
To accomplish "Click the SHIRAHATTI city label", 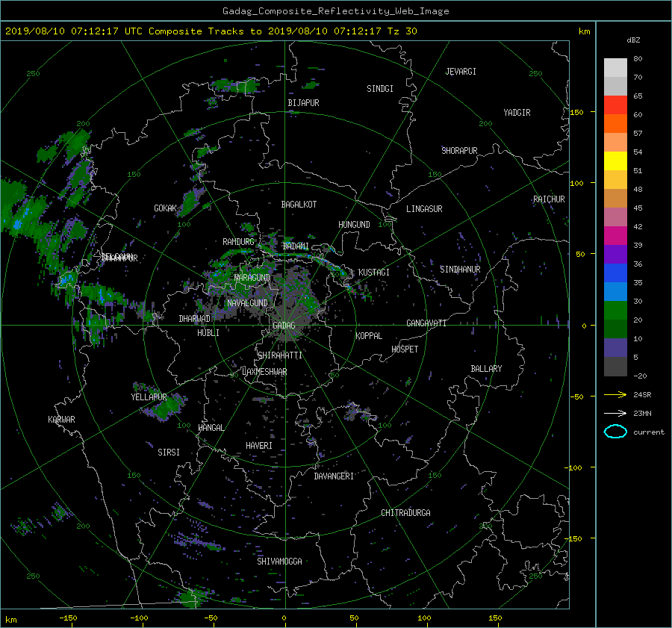I will pos(280,355).
